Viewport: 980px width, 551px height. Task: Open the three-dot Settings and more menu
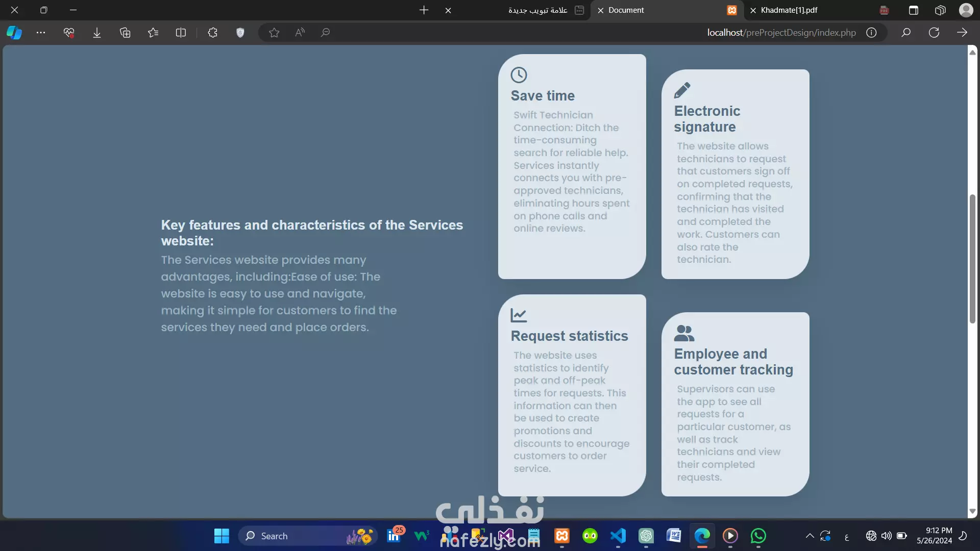[41, 33]
